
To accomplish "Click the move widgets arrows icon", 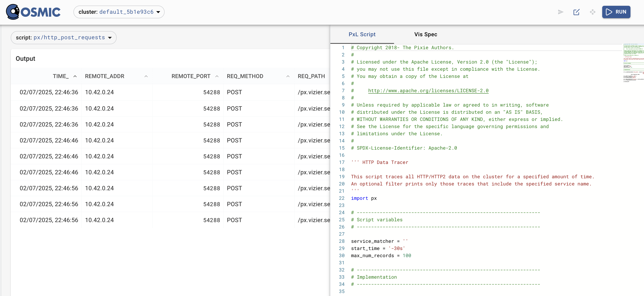I will 592,12.
